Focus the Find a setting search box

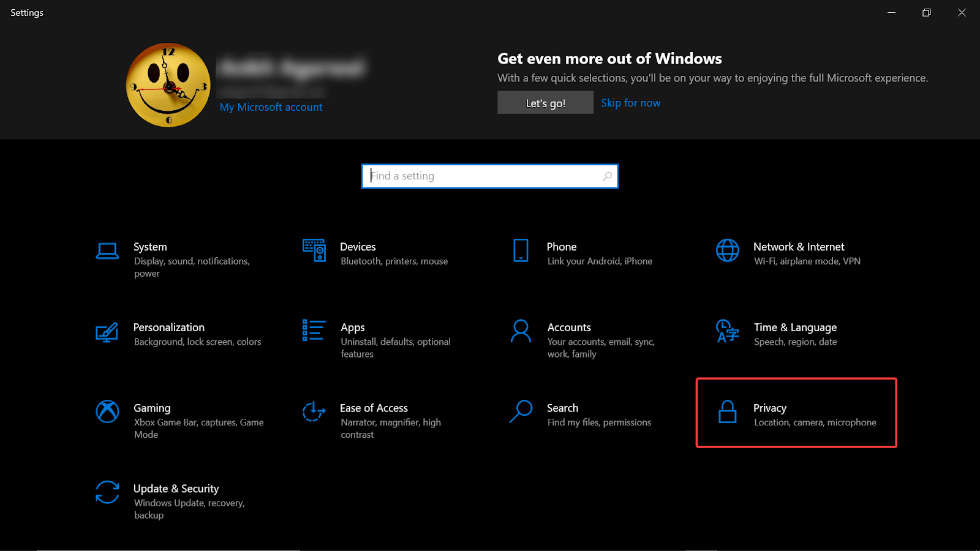484,176
